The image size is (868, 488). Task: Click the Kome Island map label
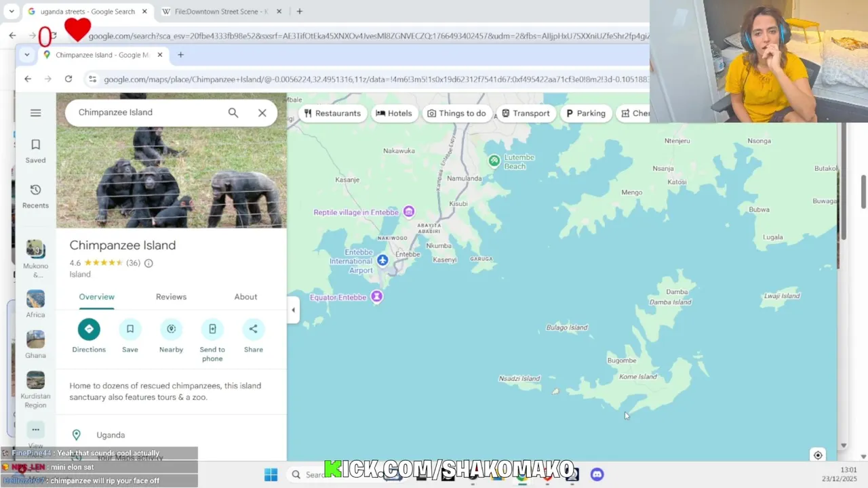tap(637, 377)
